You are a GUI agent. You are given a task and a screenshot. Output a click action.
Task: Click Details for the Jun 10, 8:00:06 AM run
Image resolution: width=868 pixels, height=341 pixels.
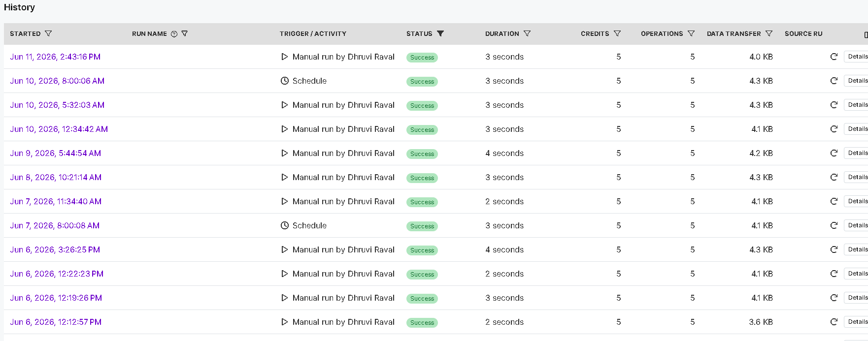pos(857,81)
